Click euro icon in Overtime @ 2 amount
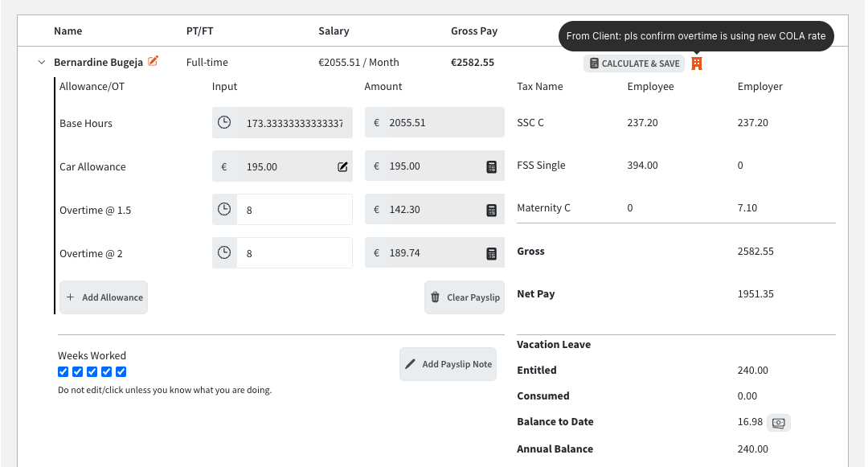The height and width of the screenshot is (467, 868). pyautogui.click(x=376, y=253)
